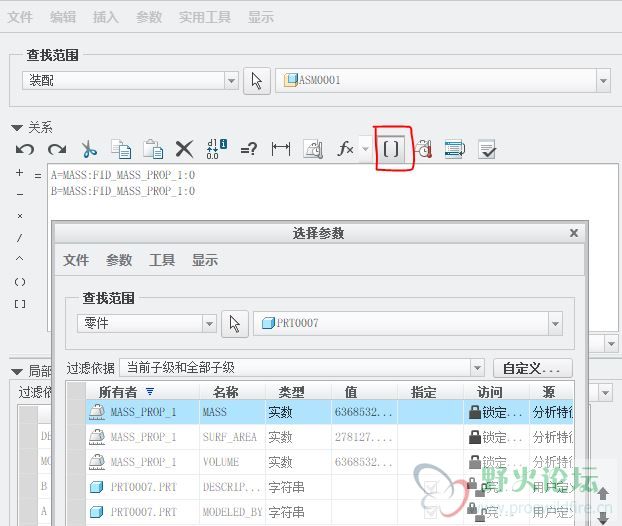Show dimension using the double-arrow icon

(281, 150)
